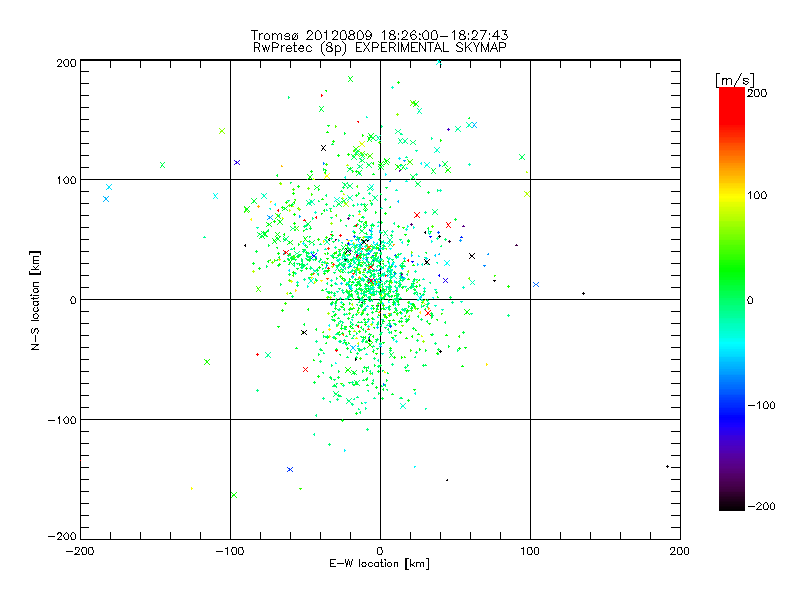Screen dimensions: 800x600
Task: Click the velocity color bar
Action: pyautogui.click(x=732, y=299)
